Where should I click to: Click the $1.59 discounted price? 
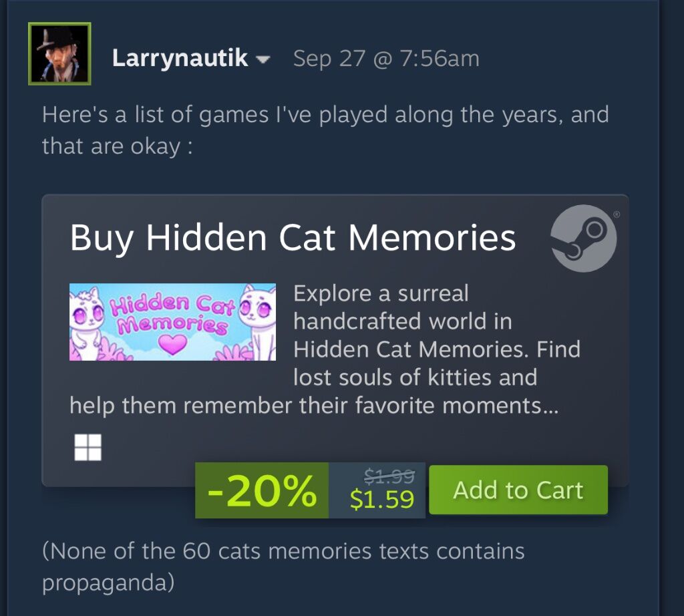381,500
